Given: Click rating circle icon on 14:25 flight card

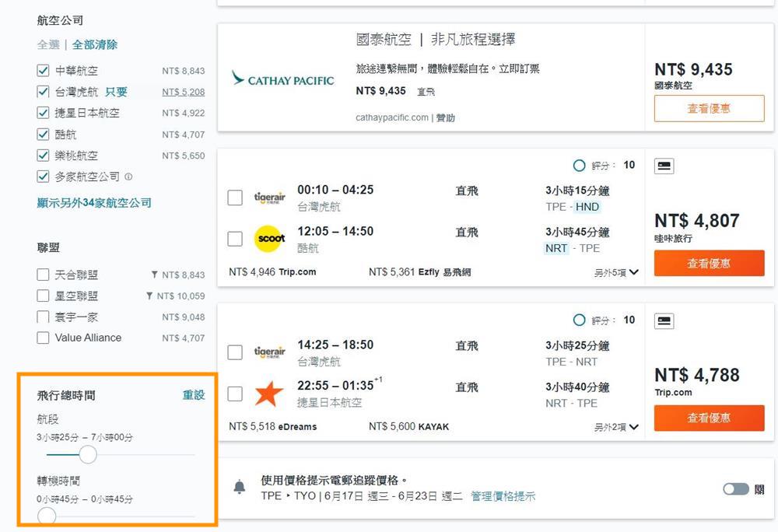Looking at the screenshot, I should tap(579, 320).
